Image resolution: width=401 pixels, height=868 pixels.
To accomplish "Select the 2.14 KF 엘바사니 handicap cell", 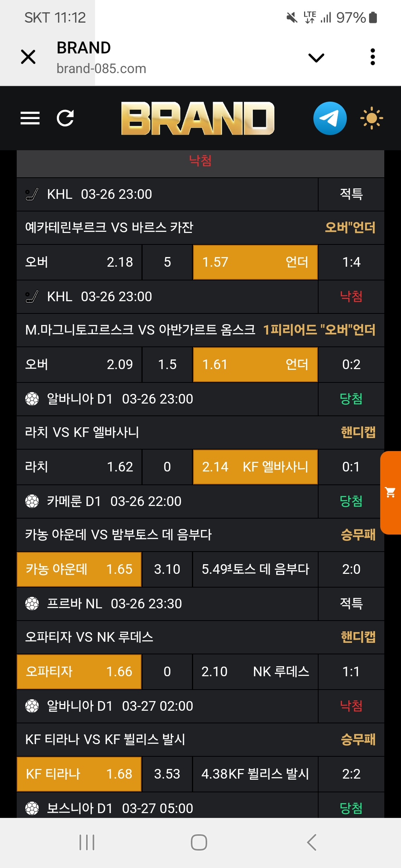I will point(255,467).
